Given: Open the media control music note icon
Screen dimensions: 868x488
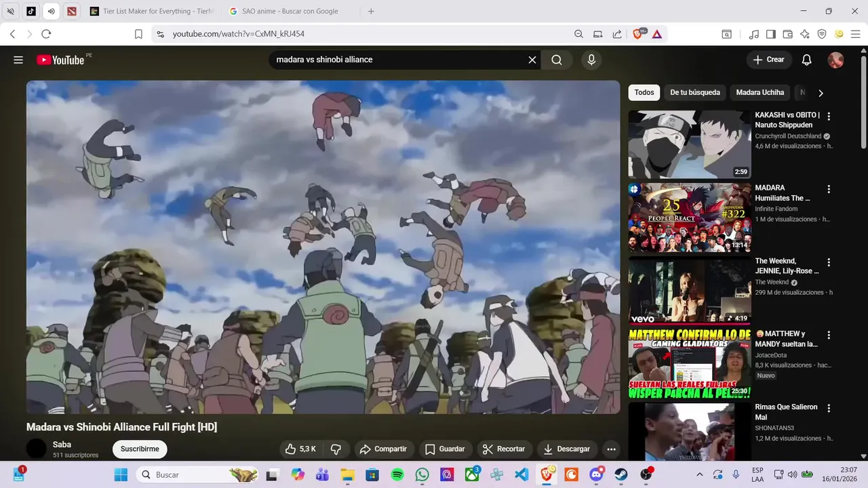Looking at the screenshot, I should [754, 34].
